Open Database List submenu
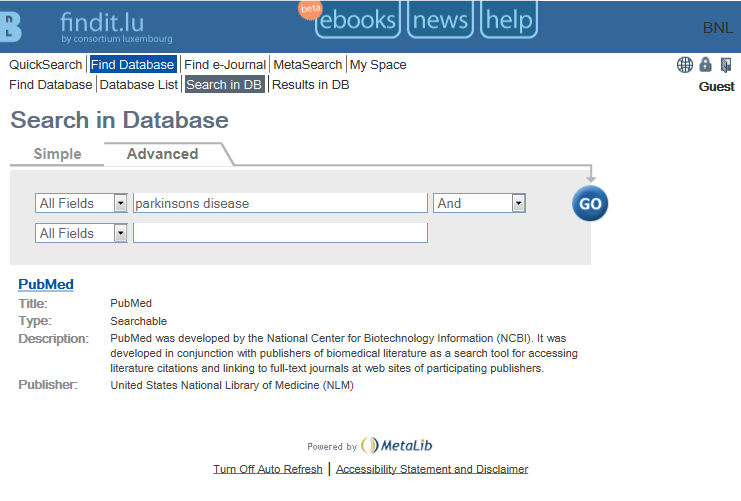The width and height of the screenshot is (741, 501). (x=139, y=85)
